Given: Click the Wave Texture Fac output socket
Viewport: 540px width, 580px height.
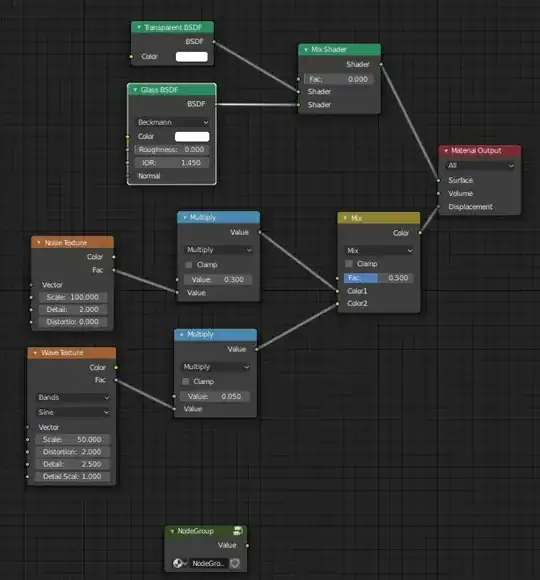Looking at the screenshot, I should click(x=116, y=380).
